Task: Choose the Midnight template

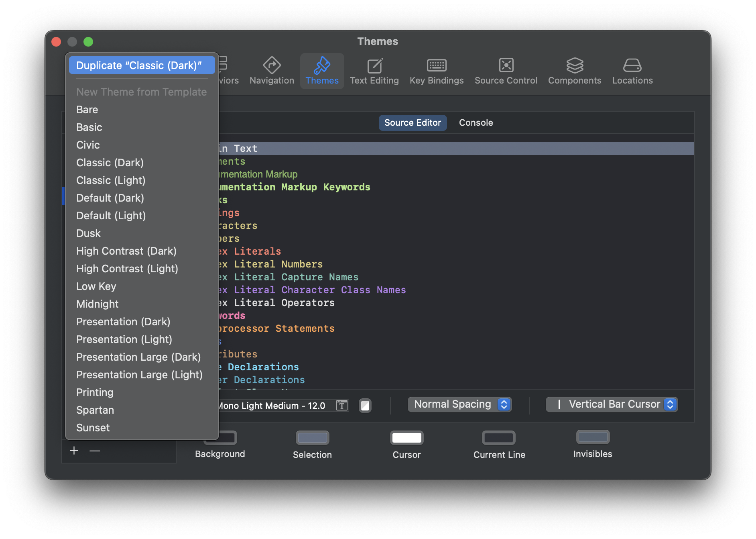Action: point(142,304)
